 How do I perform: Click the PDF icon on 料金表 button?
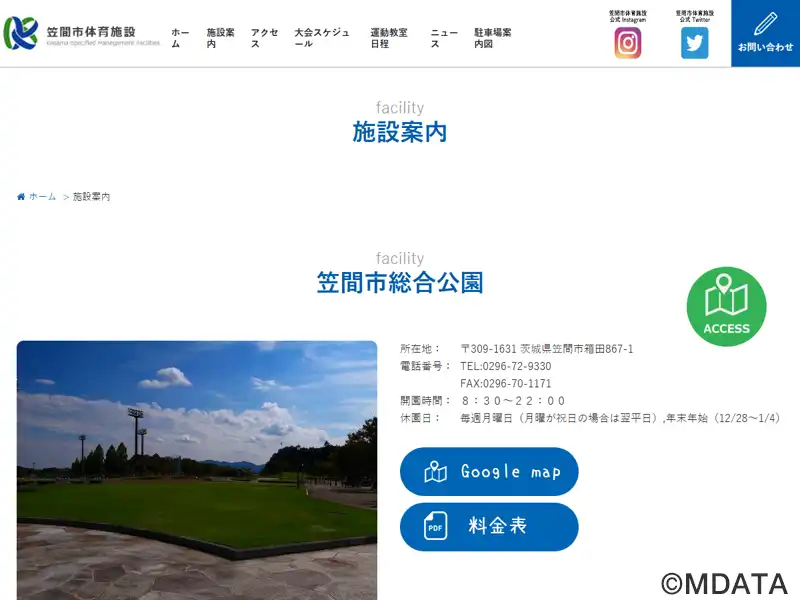tap(435, 527)
